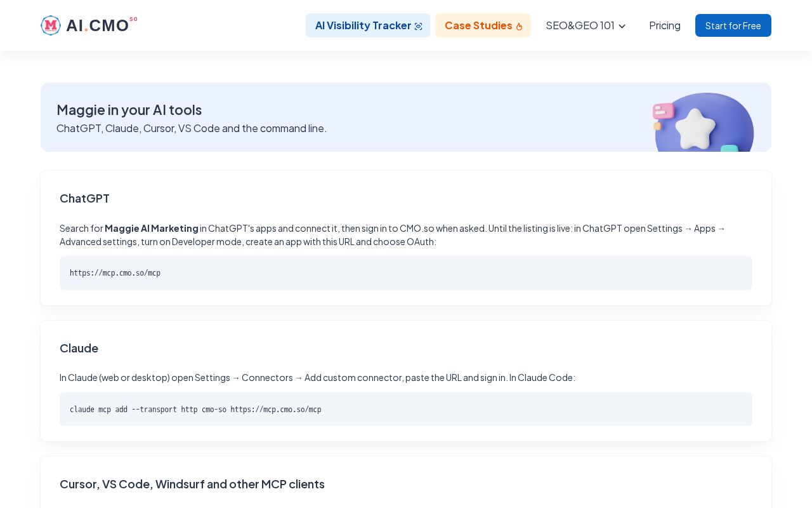
Task: Click the superscript 'so' badge on logo
Action: coord(133,19)
